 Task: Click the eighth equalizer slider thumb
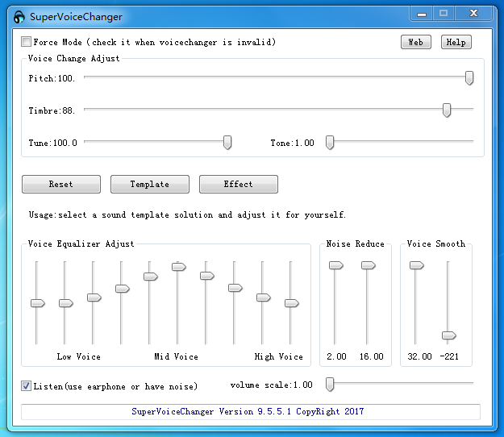[x=235, y=288]
